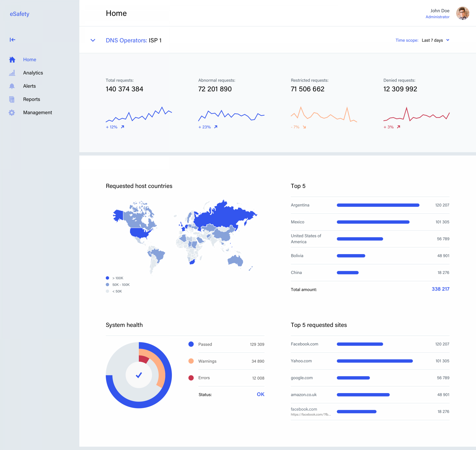Expand the DNS Operators chevron
The height and width of the screenshot is (450, 476).
(x=93, y=40)
